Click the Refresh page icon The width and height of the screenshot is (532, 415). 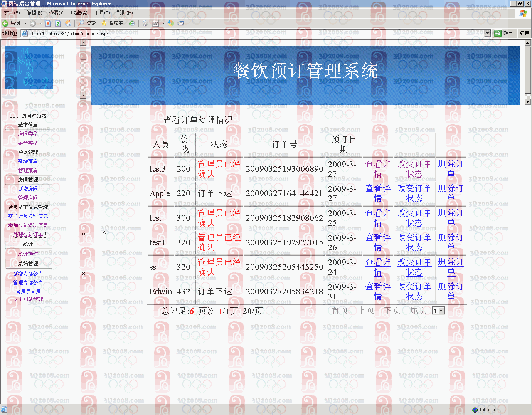58,23
